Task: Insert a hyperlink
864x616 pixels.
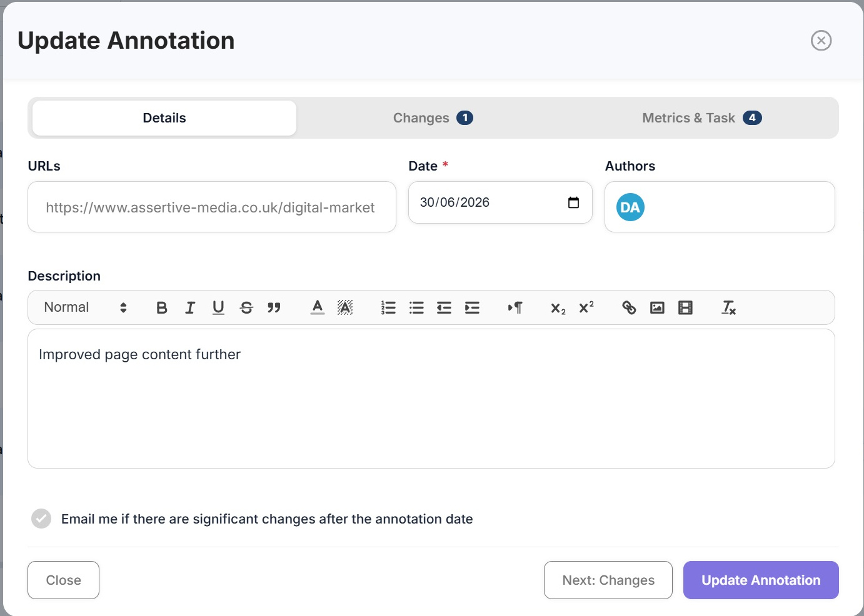Action: click(x=629, y=307)
